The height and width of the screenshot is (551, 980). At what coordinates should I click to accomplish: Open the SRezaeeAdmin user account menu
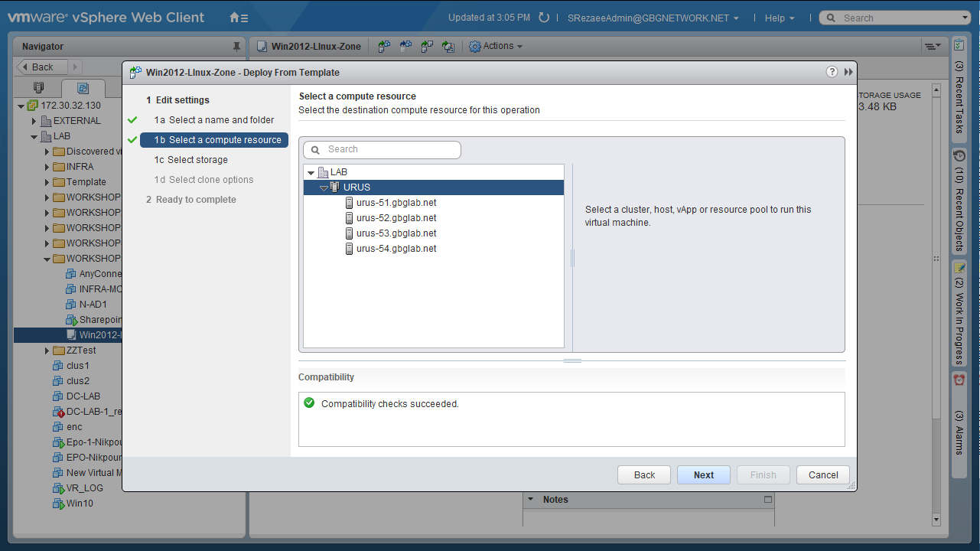pyautogui.click(x=653, y=18)
